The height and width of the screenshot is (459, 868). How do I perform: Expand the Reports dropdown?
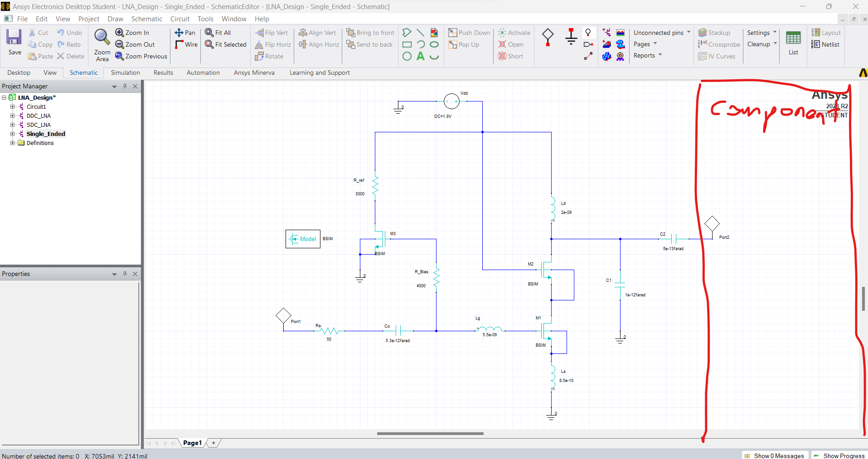648,55
